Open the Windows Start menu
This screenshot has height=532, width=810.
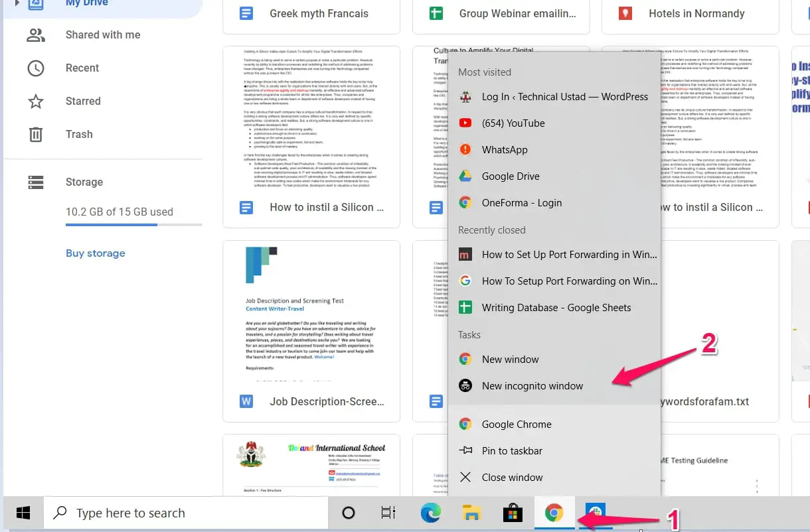coord(23,513)
